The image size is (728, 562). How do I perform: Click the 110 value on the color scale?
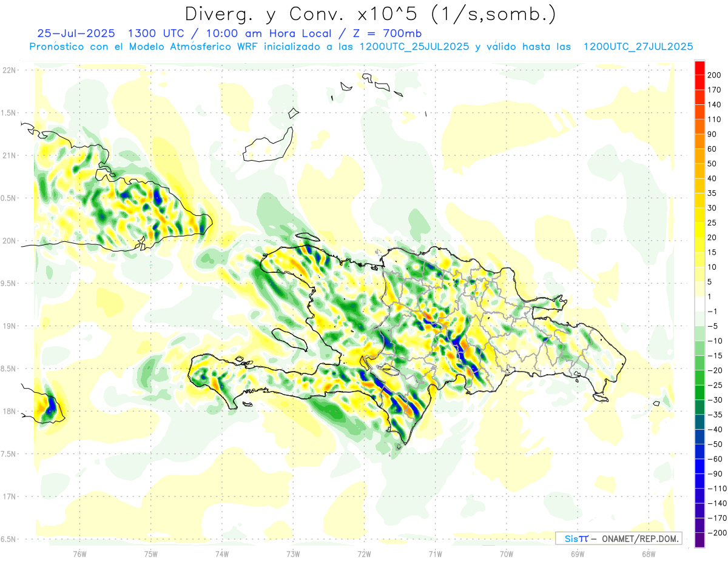pos(715,119)
